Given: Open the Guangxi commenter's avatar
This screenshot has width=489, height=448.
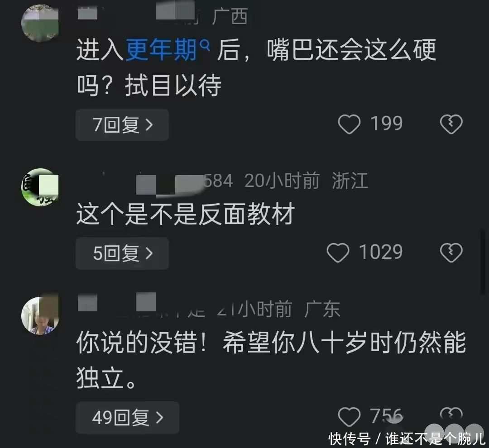Looking at the screenshot, I should pyautogui.click(x=40, y=23).
